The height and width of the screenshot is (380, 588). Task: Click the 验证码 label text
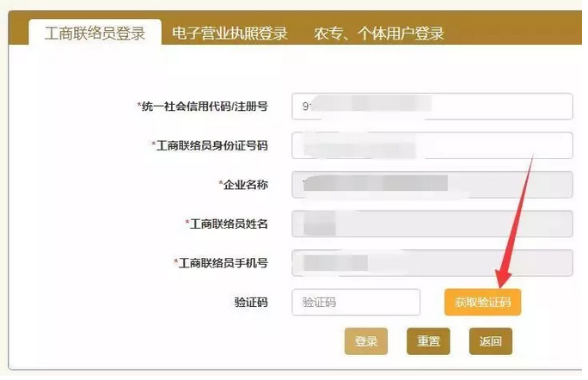click(251, 302)
